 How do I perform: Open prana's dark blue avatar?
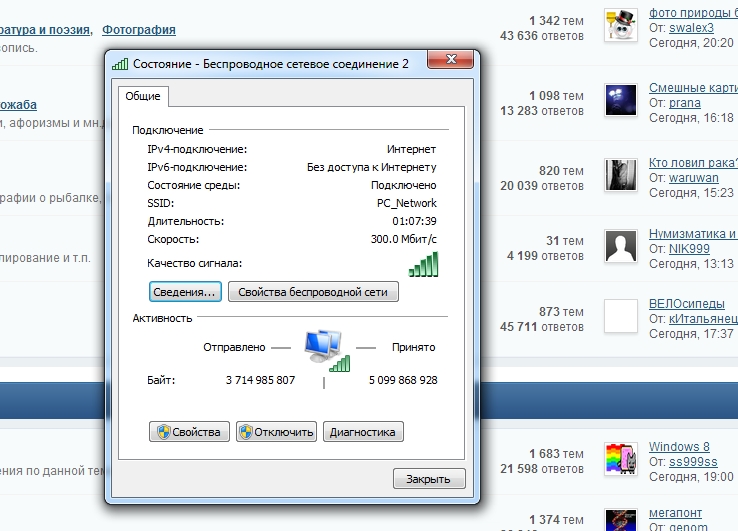tap(621, 100)
